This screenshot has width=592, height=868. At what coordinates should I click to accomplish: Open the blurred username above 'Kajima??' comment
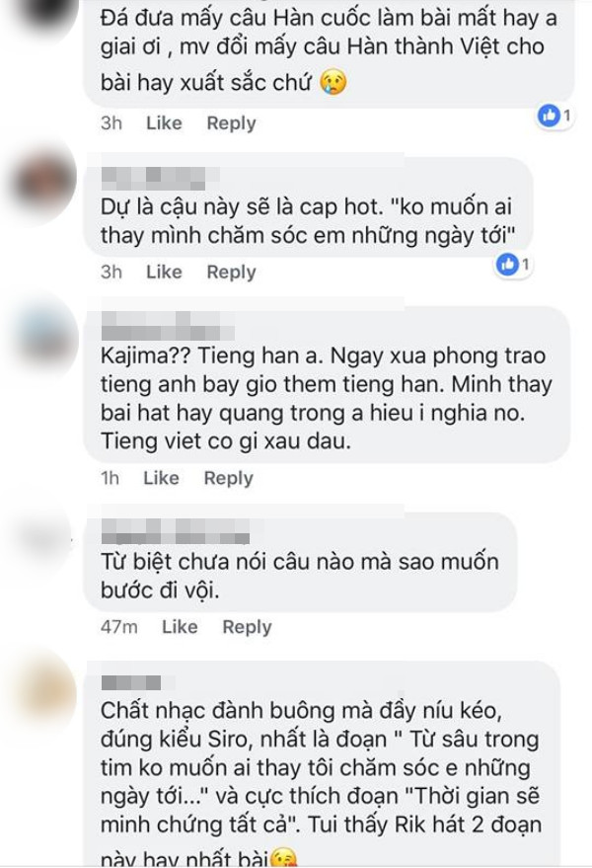168,326
